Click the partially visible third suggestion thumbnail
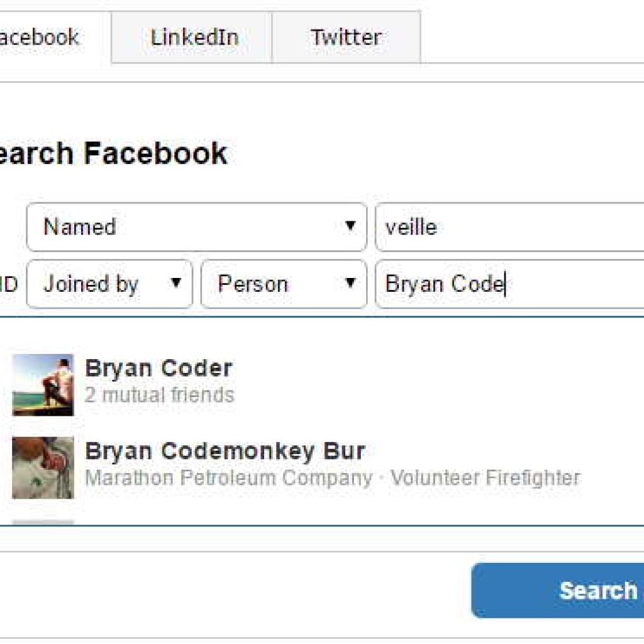 pos(43,523)
